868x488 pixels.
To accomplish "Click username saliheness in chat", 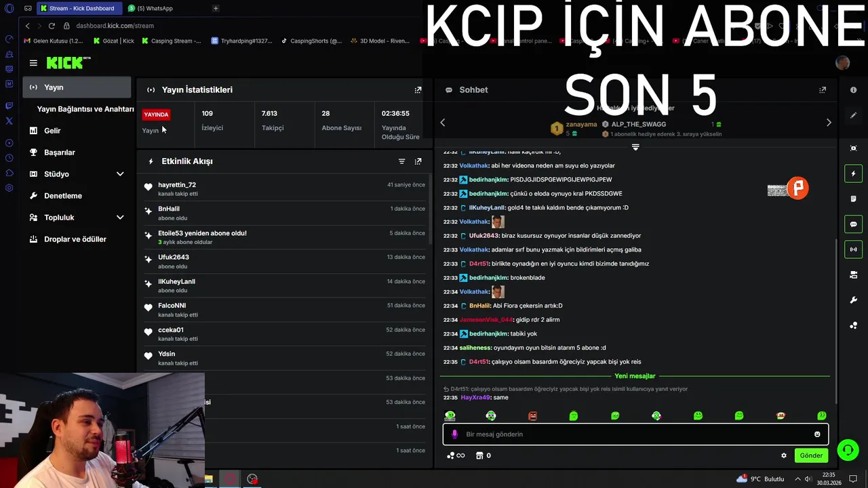I will [475, 348].
